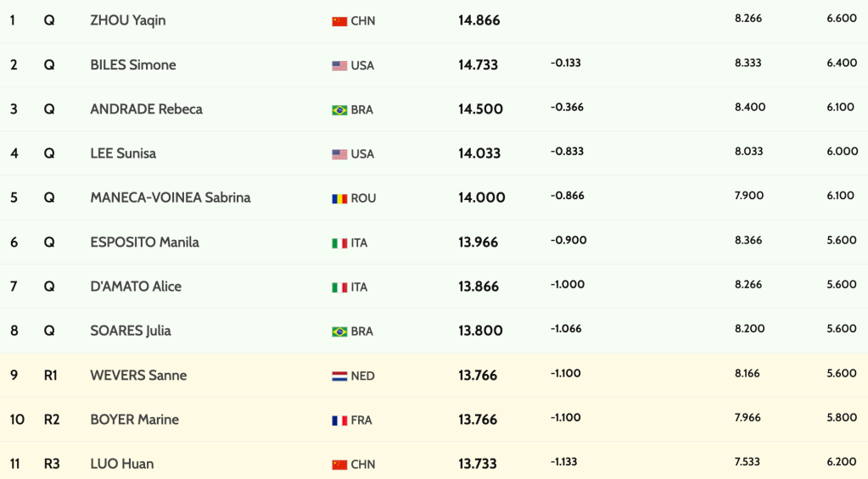Image resolution: width=868 pixels, height=479 pixels.
Task: Click the Italy flag beside ESPOSITO Manila
Action: [x=339, y=243]
